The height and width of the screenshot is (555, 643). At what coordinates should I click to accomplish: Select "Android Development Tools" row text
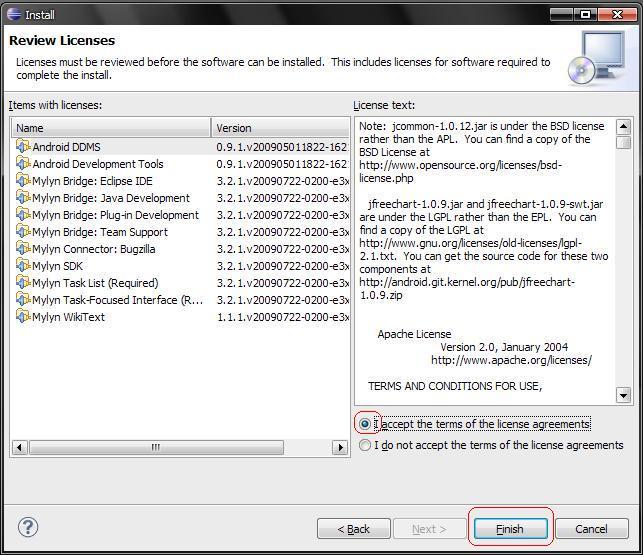(x=98, y=164)
